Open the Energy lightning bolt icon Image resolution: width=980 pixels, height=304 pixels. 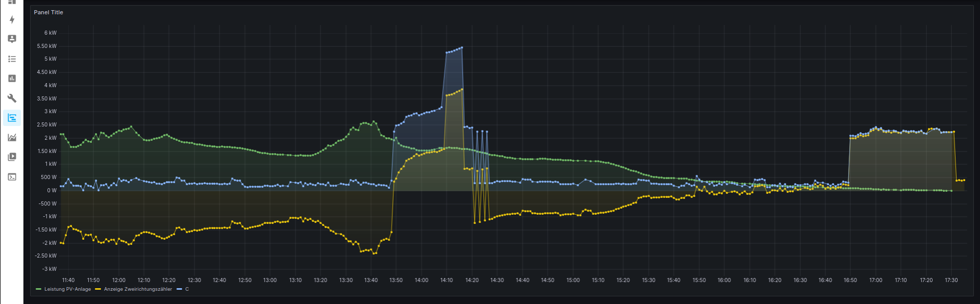[x=12, y=20]
